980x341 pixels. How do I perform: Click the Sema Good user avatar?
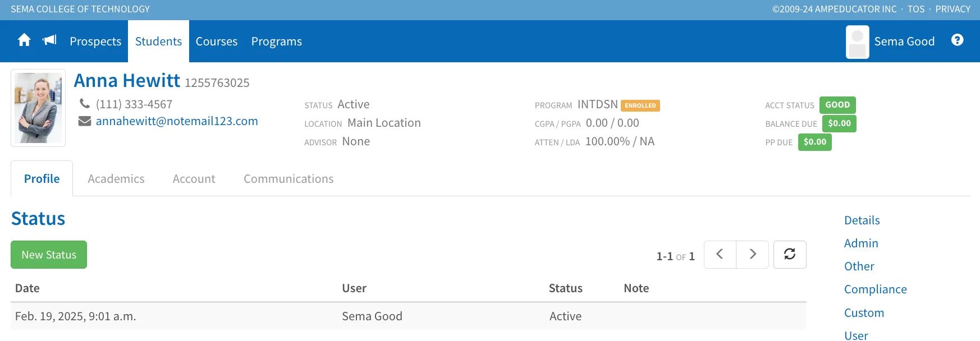click(858, 42)
